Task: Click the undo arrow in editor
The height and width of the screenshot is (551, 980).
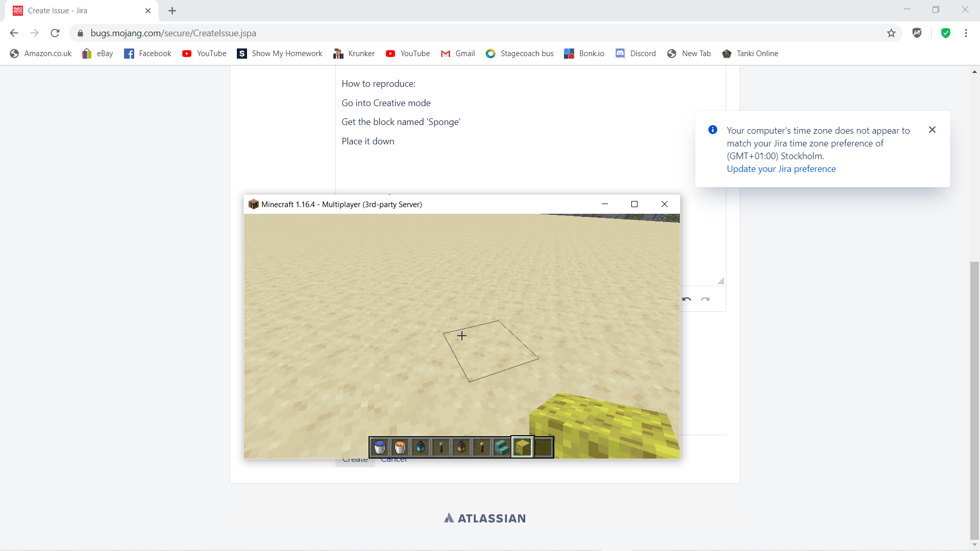Action: pos(687,299)
